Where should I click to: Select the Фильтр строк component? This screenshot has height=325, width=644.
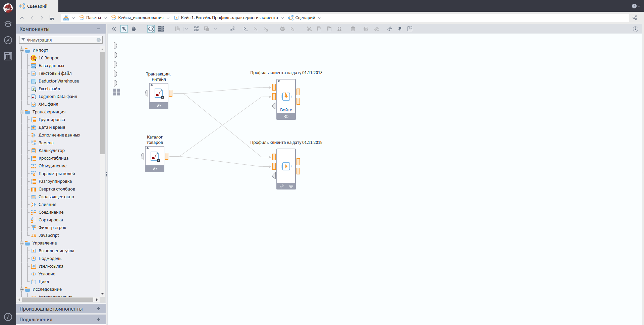point(48,228)
